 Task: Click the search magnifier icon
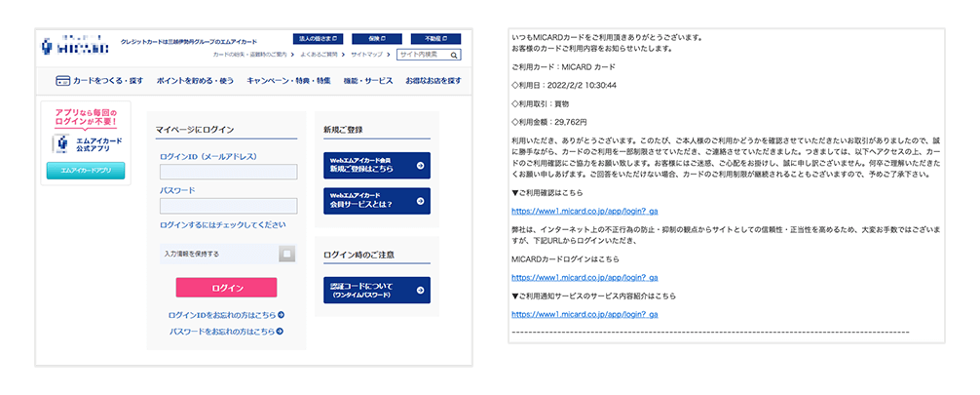(456, 55)
